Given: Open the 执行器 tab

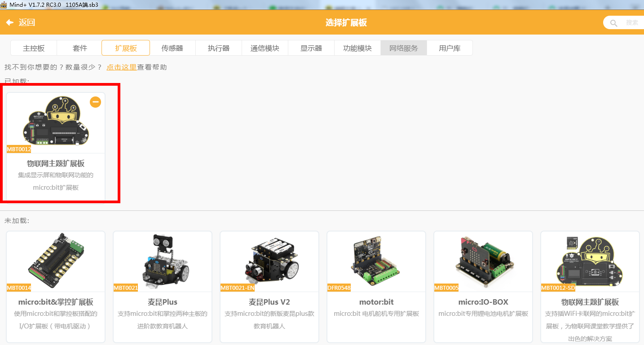Looking at the screenshot, I should (219, 48).
